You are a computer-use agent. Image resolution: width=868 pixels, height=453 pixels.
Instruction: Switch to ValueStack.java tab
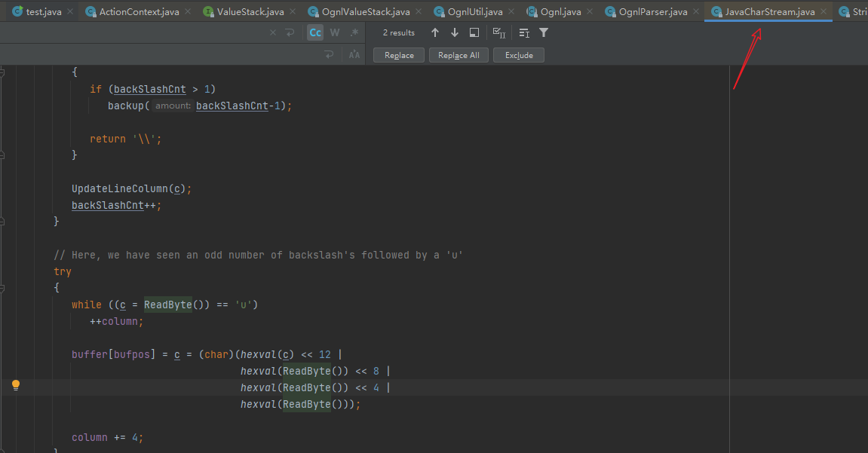[x=250, y=11]
